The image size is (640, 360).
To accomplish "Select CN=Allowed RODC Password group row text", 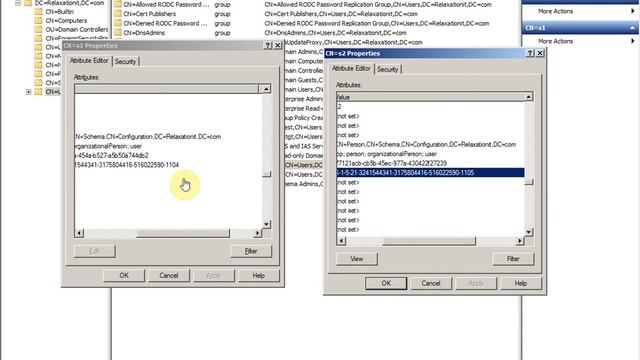I will coord(166,4).
